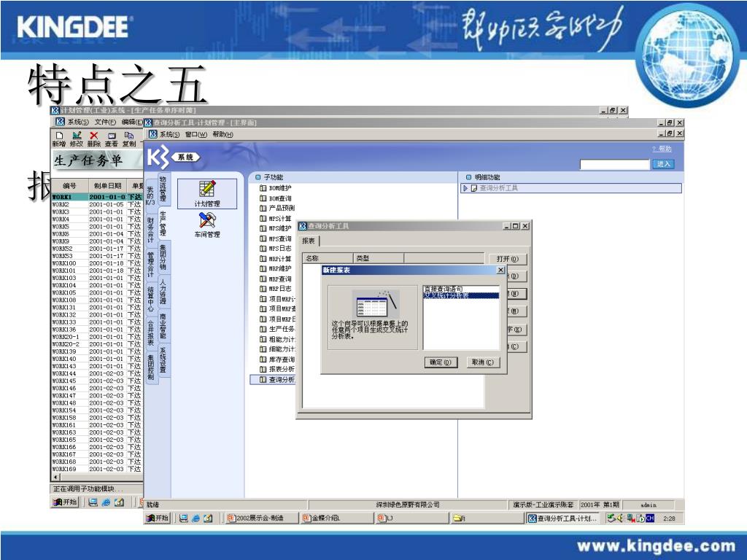The image size is (747, 560).
Task: Select highlighted 查询分析 sub-function item
Action: pyautogui.click(x=273, y=379)
